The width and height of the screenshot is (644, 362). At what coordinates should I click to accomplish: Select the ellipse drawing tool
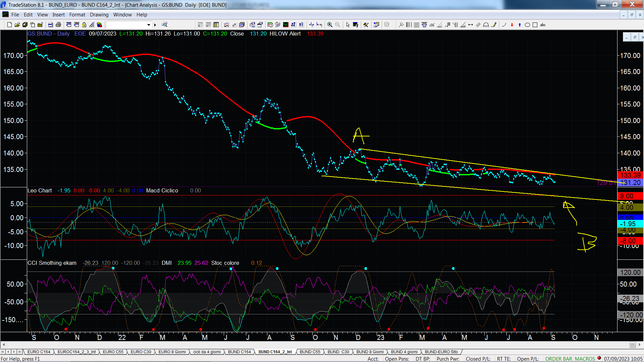[x=527, y=25]
